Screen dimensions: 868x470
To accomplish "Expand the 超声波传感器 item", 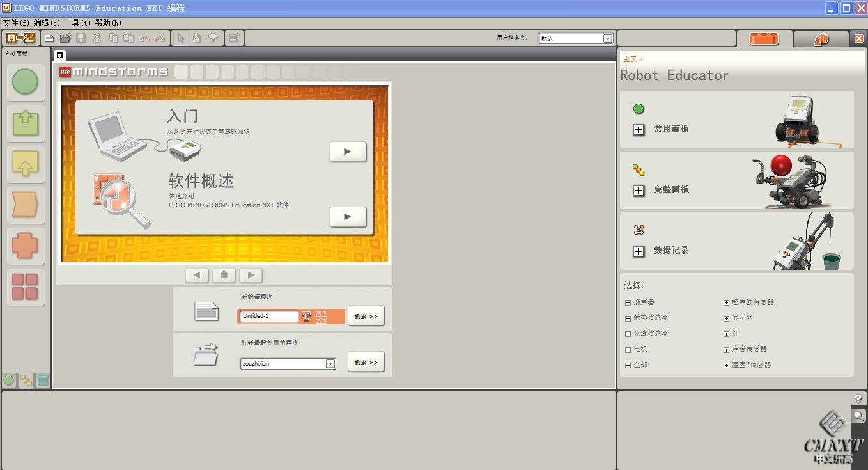I will 726,302.
